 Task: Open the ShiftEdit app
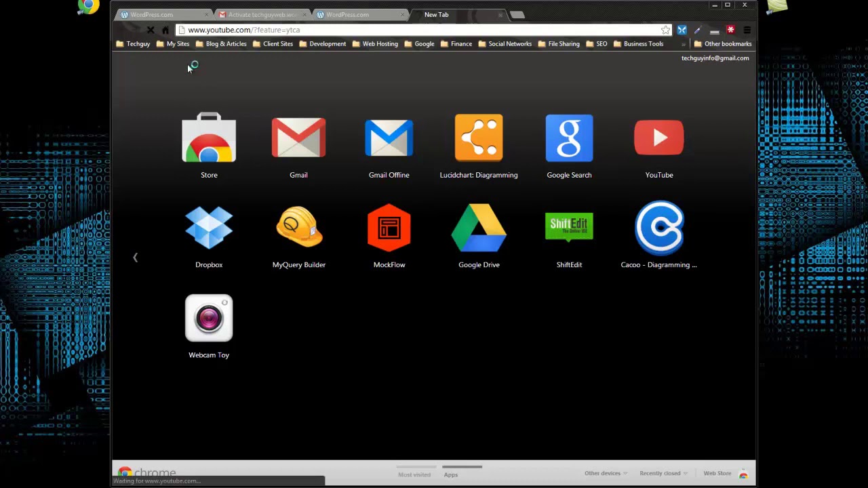pyautogui.click(x=569, y=228)
